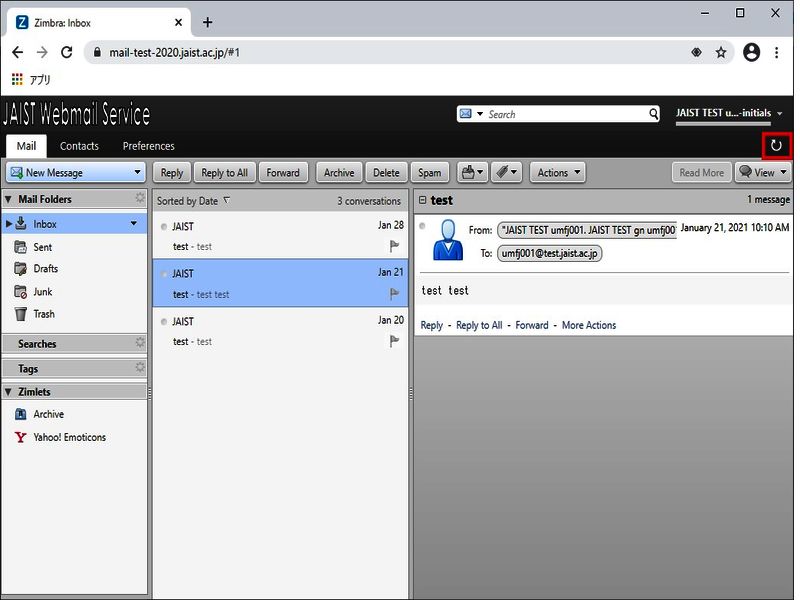Image resolution: width=800 pixels, height=600 pixels.
Task: Click the Read More button
Action: click(702, 172)
